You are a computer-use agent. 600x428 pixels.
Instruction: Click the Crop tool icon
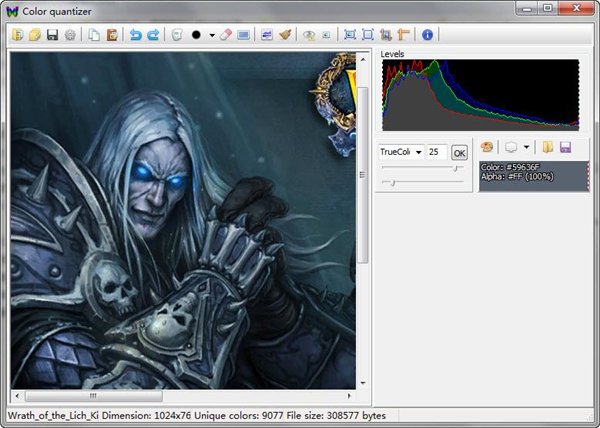point(386,34)
